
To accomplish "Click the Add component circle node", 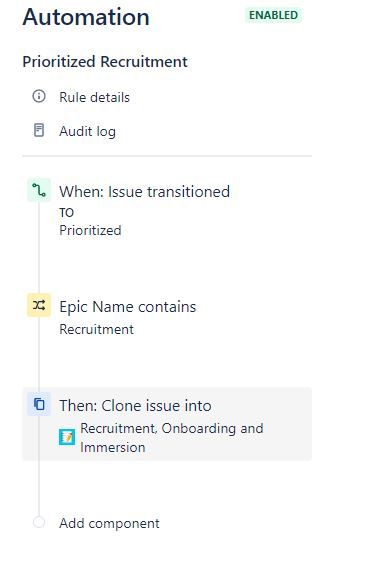I will [39, 522].
